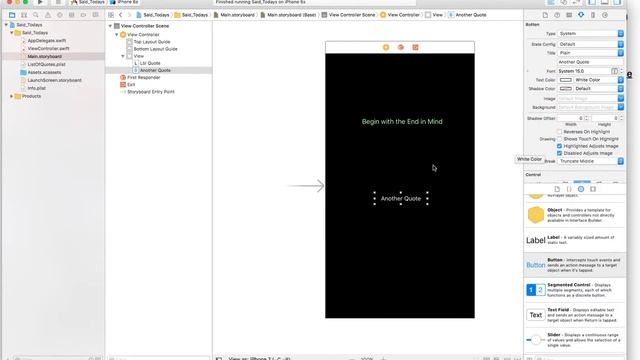This screenshot has width=640, height=360.
Task: Collapse the View item in document outline
Action: click(x=123, y=56)
